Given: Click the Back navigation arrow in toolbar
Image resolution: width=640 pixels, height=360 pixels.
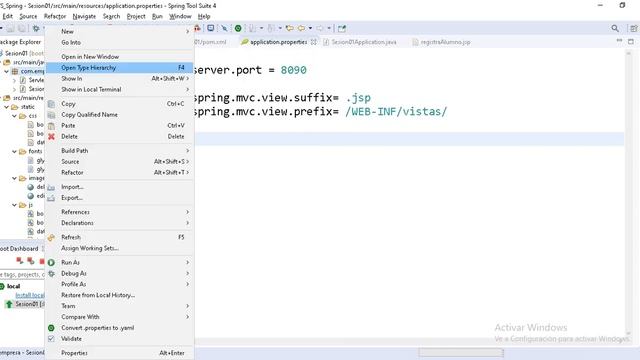Looking at the screenshot, I should click(301, 28).
